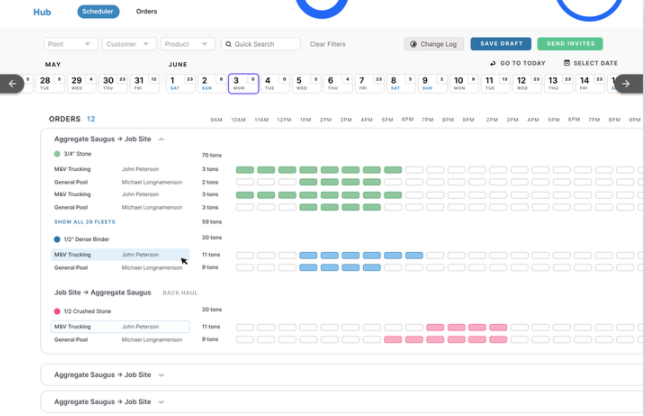
Task: Select June 5 Wednesday in date strip
Action: [306, 84]
